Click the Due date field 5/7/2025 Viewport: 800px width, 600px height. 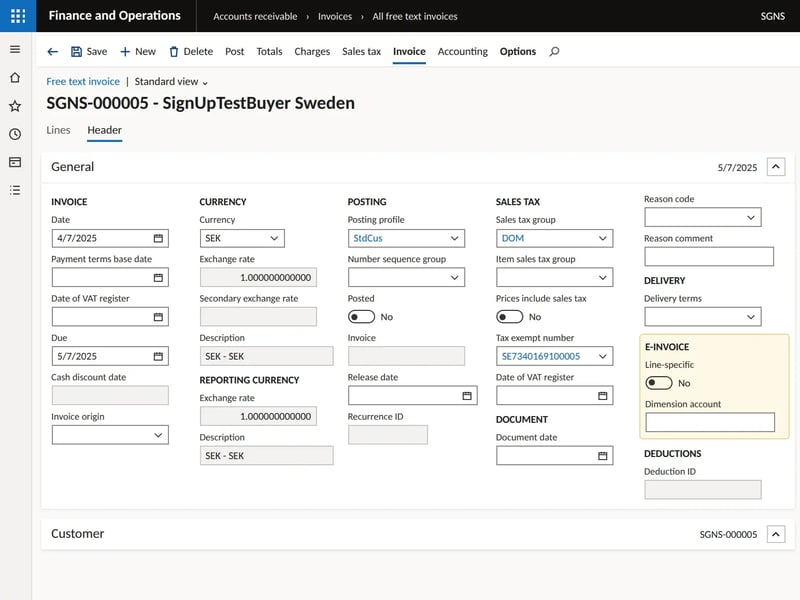click(110, 356)
